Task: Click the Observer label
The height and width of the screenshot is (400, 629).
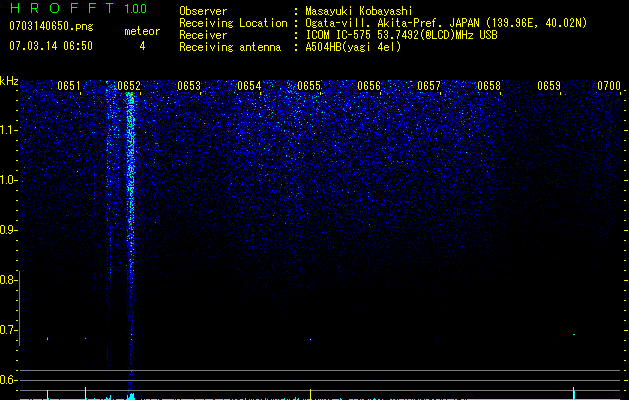Action: tap(203, 11)
